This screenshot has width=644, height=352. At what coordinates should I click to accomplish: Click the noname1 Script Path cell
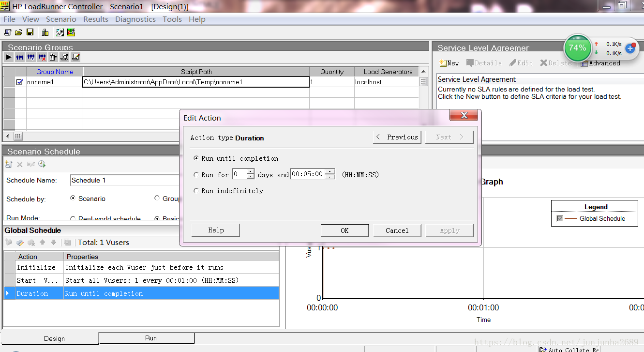pos(196,82)
